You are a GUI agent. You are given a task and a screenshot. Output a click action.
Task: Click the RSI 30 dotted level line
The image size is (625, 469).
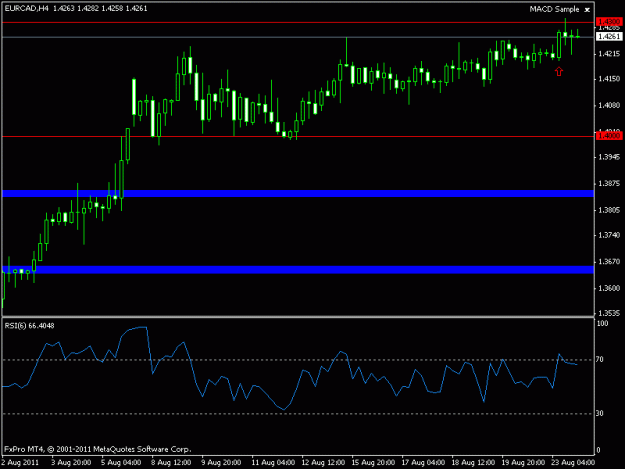pyautogui.click(x=298, y=414)
